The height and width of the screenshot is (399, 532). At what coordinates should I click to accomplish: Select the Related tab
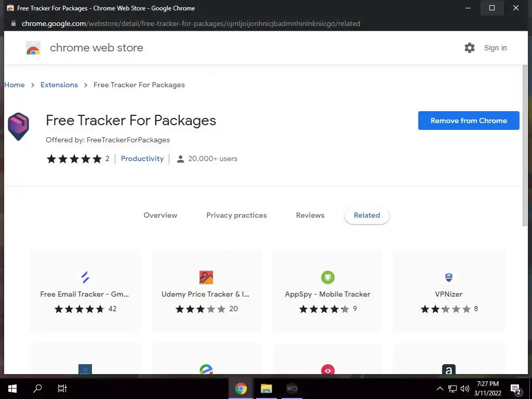(367, 215)
